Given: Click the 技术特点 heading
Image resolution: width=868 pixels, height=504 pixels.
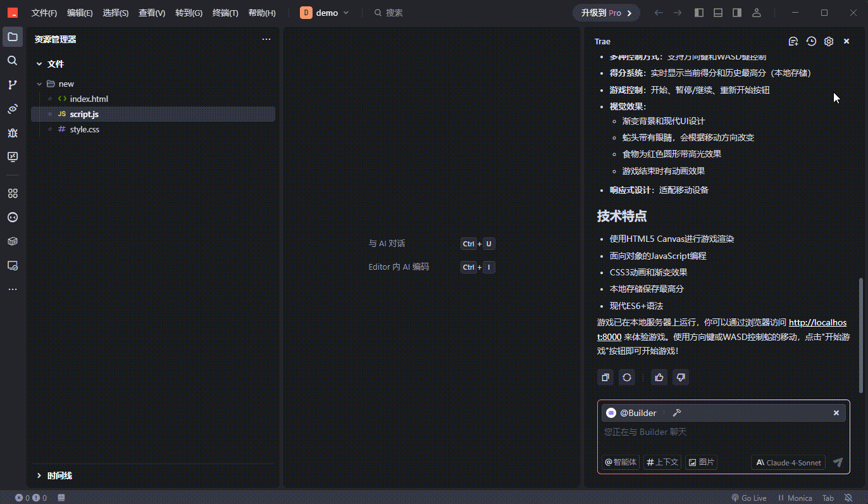Looking at the screenshot, I should [622, 216].
